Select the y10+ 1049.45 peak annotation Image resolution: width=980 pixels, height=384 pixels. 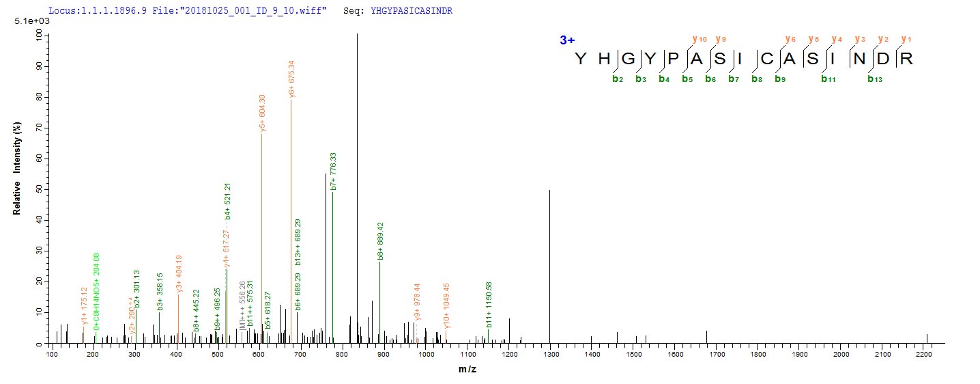[x=447, y=306]
